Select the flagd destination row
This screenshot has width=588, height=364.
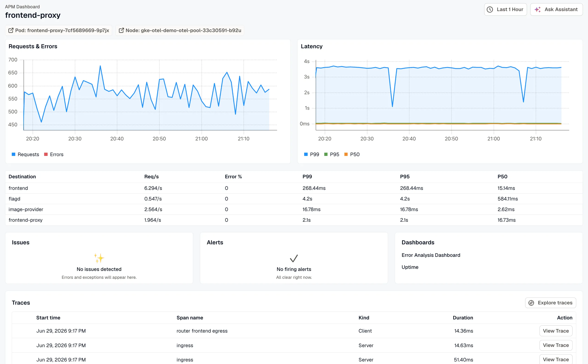tap(294, 199)
